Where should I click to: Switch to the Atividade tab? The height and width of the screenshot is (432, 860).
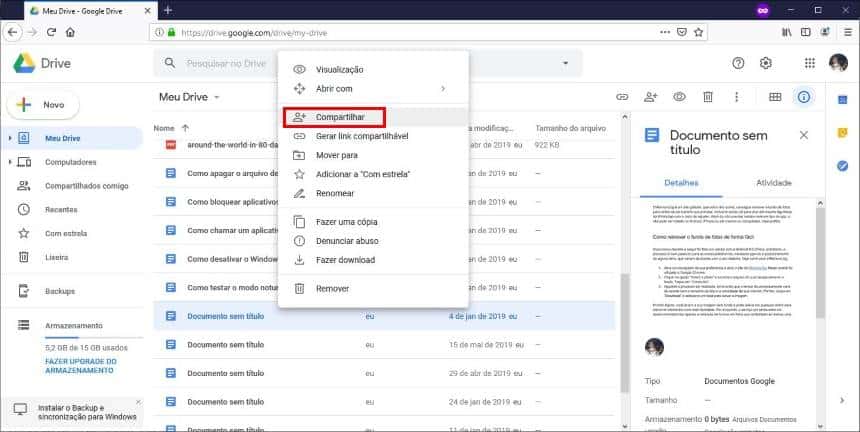(773, 183)
